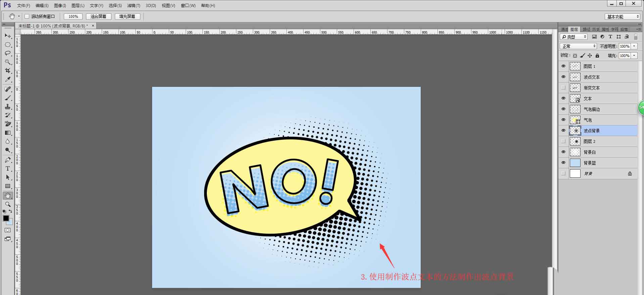Open the 不透明度 slider dropdown arrow

click(634, 46)
